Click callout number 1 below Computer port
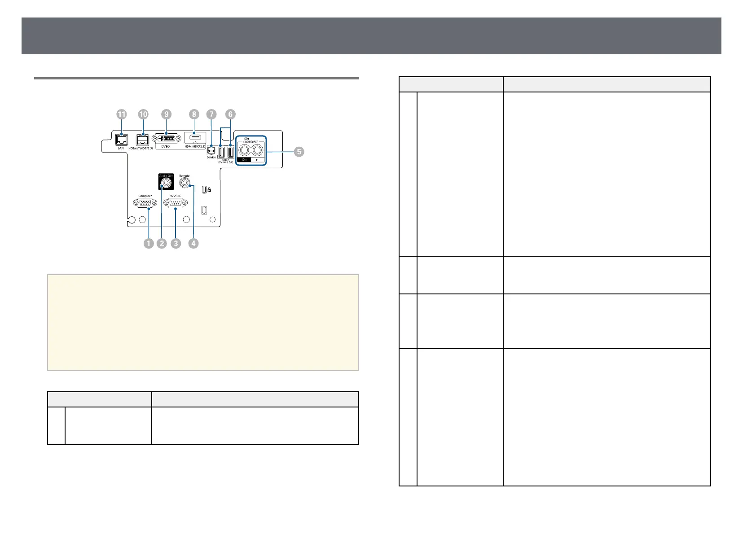Screen dimensions: 756x534 [x=149, y=243]
